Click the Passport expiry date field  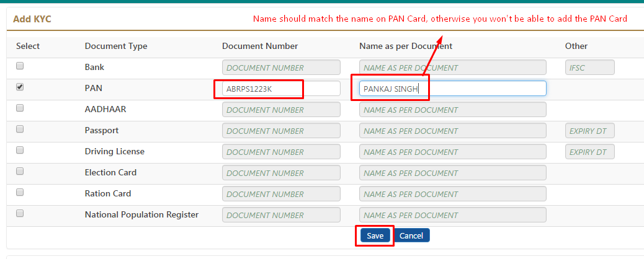click(x=590, y=131)
